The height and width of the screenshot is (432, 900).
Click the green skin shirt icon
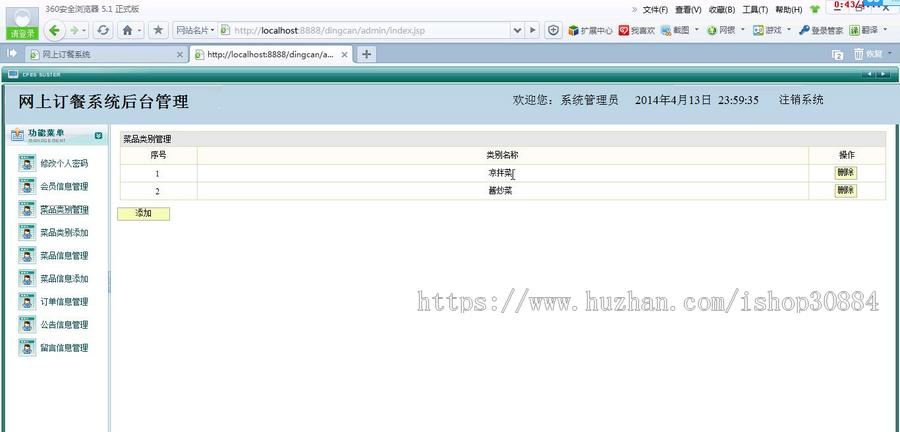814,10
